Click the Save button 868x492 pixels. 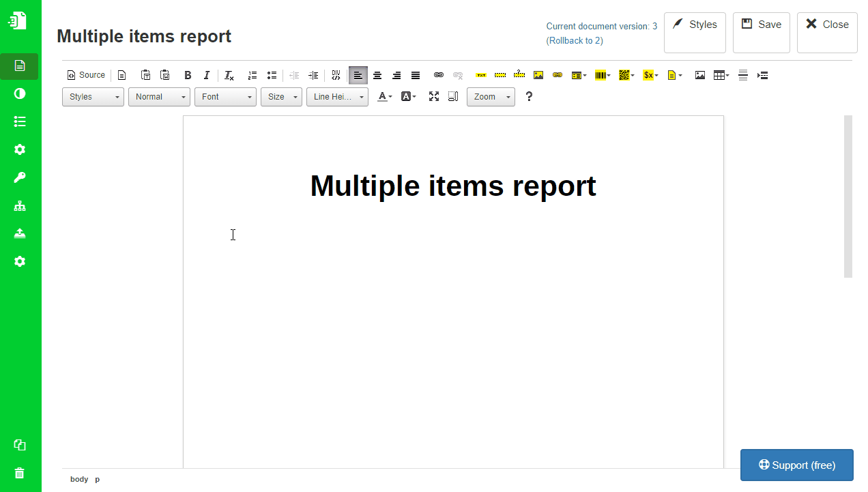[x=761, y=32]
